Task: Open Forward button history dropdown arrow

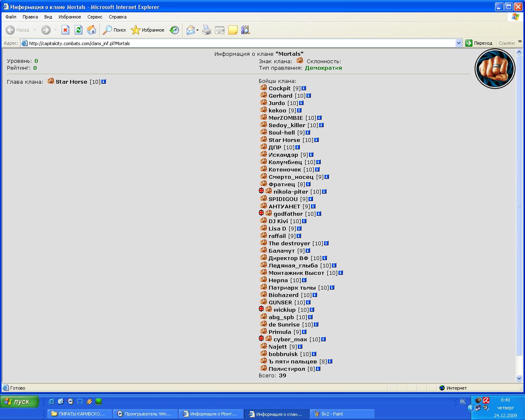Action: point(55,30)
